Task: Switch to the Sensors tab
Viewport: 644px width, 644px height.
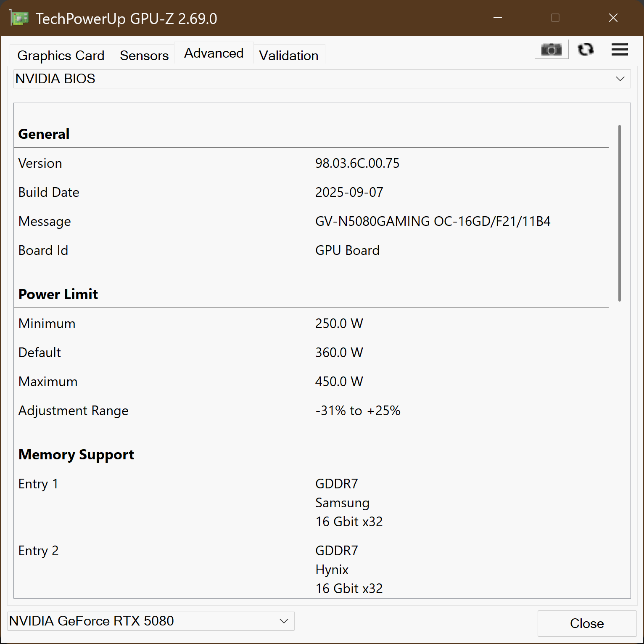Action: pyautogui.click(x=144, y=56)
